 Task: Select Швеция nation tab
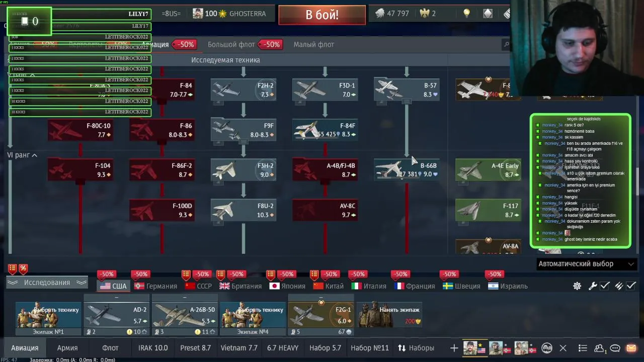coord(461,286)
